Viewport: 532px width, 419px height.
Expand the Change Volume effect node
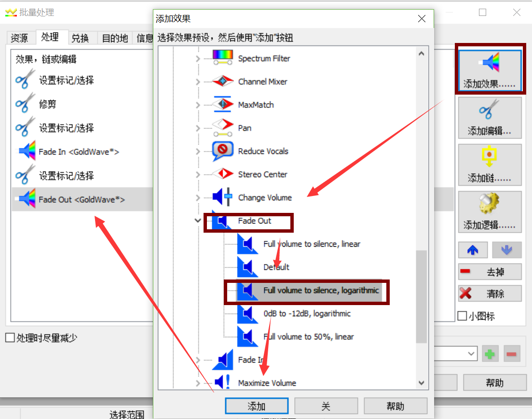[198, 197]
